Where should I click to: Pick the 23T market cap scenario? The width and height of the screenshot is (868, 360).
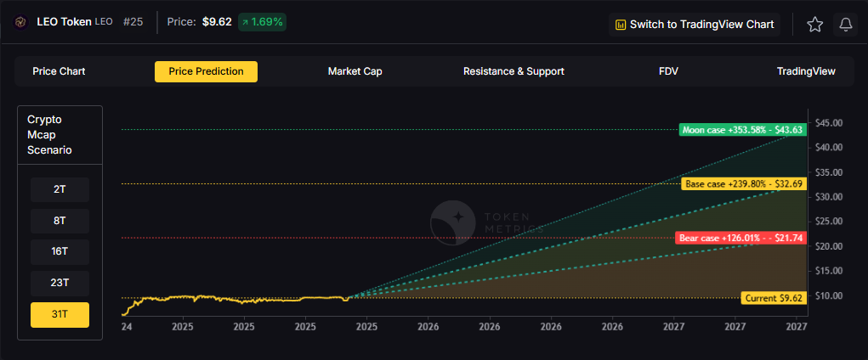pyautogui.click(x=60, y=283)
